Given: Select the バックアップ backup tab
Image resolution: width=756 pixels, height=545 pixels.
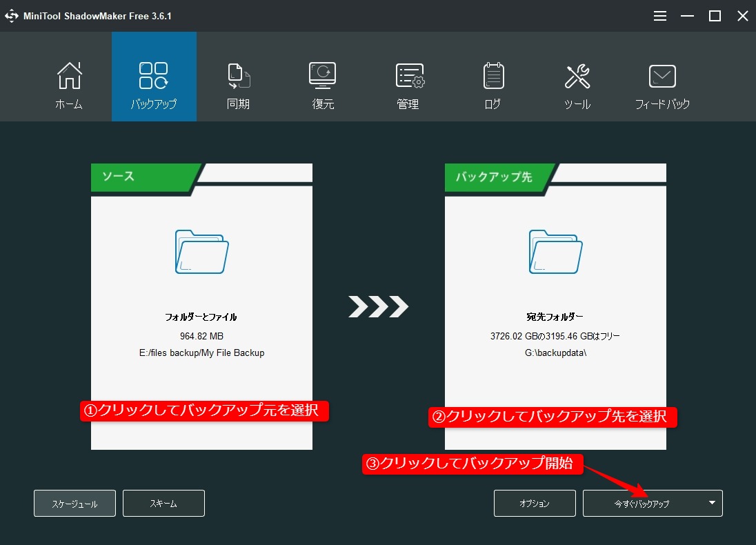Looking at the screenshot, I should 154,77.
